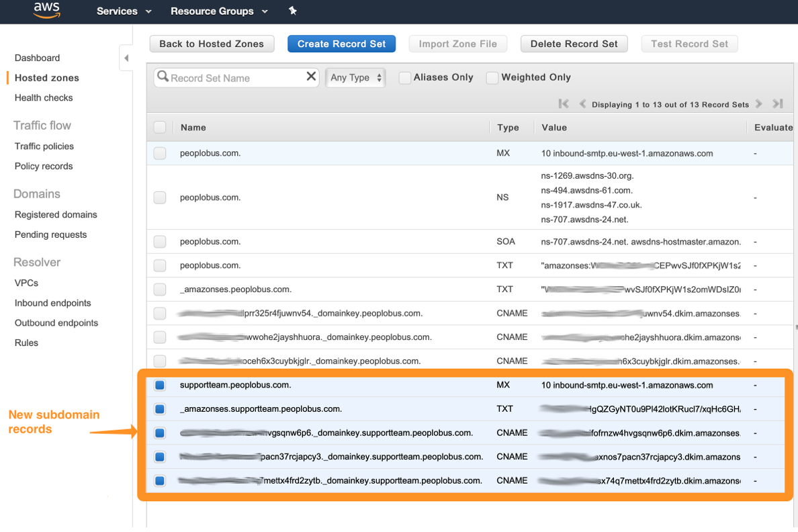Uncheck the _amazonses.supportteam.peoplobus.com TXT record
Screen dimensions: 798x532
point(160,409)
